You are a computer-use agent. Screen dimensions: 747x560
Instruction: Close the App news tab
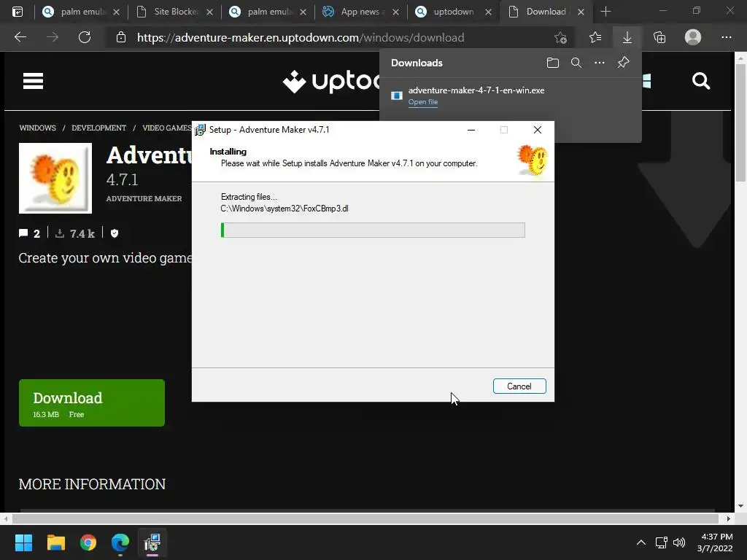(x=395, y=12)
